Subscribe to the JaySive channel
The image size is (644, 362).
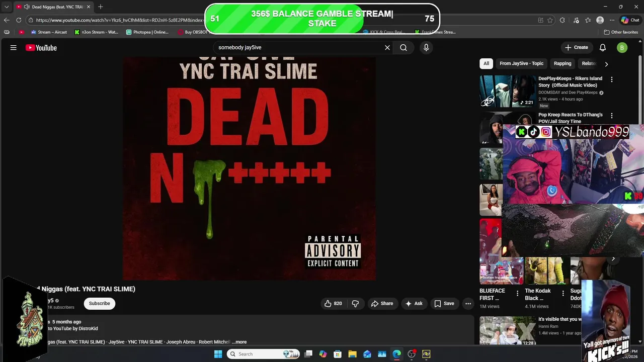(100, 303)
